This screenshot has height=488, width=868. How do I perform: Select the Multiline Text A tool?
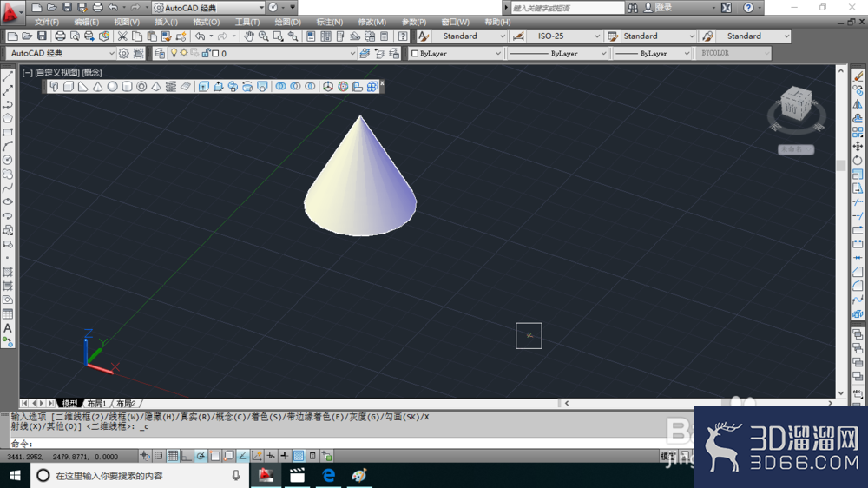point(8,328)
